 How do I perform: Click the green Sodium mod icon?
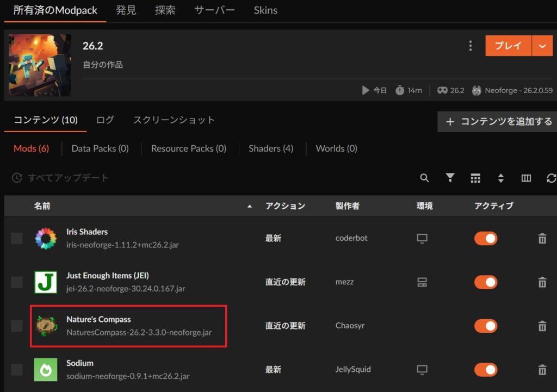pyautogui.click(x=46, y=370)
